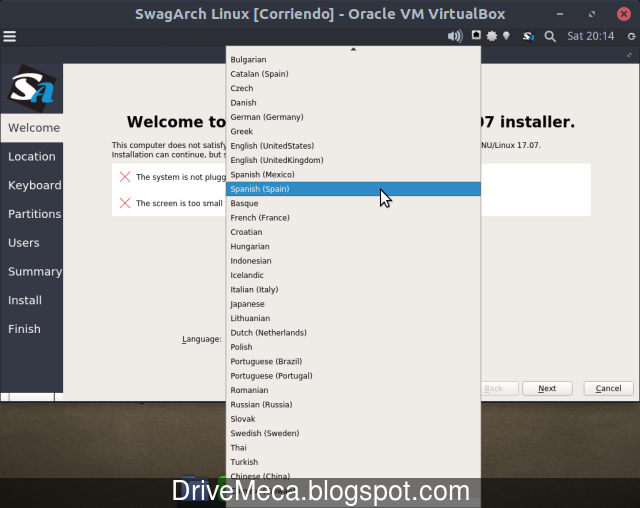
Task: Select Russian (Russia) option
Action: pyautogui.click(x=353, y=404)
